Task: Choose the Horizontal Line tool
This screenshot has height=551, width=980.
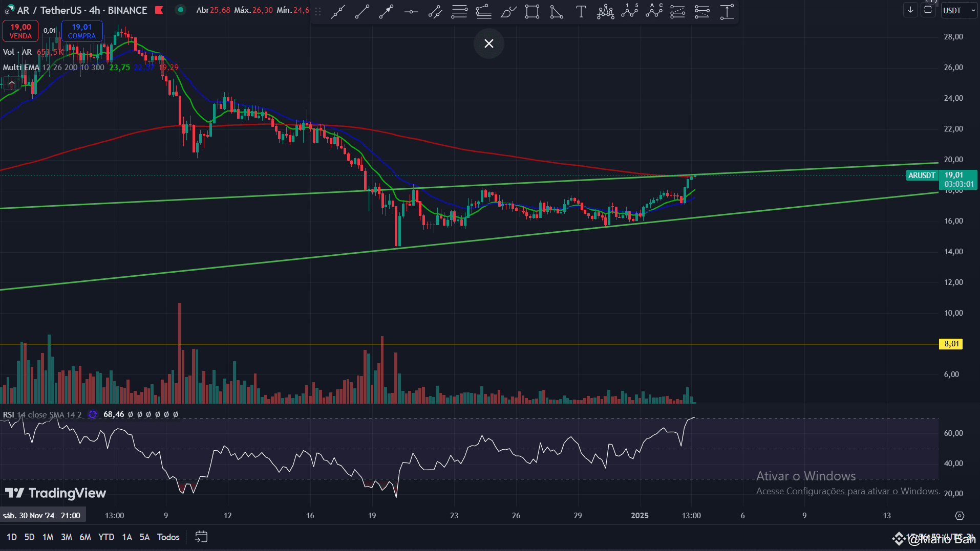Action: click(x=411, y=11)
